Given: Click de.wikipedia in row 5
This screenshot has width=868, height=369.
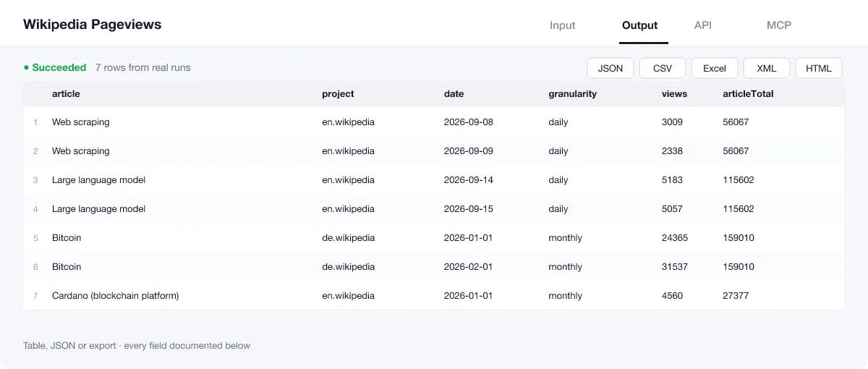Looking at the screenshot, I should point(349,238).
